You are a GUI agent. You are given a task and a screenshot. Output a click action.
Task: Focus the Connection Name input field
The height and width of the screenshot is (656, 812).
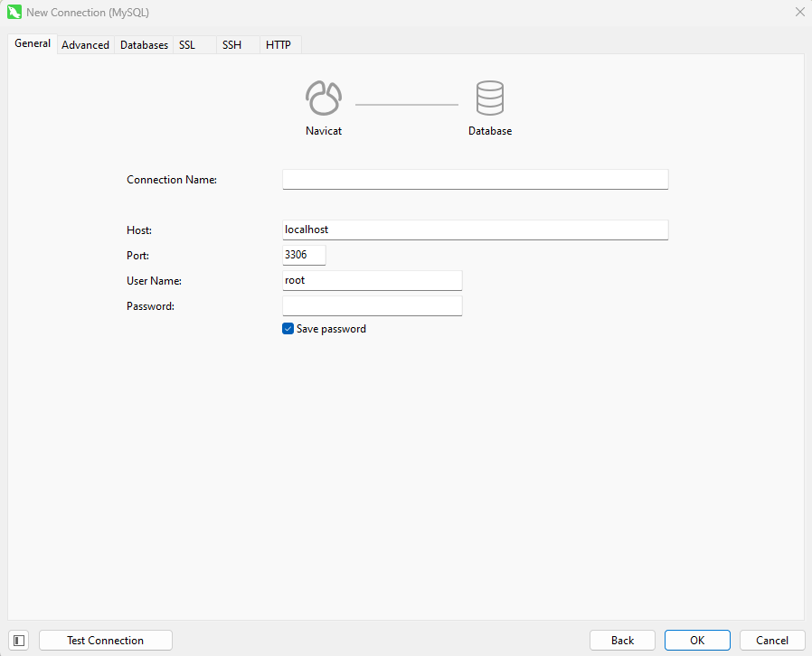coord(476,180)
